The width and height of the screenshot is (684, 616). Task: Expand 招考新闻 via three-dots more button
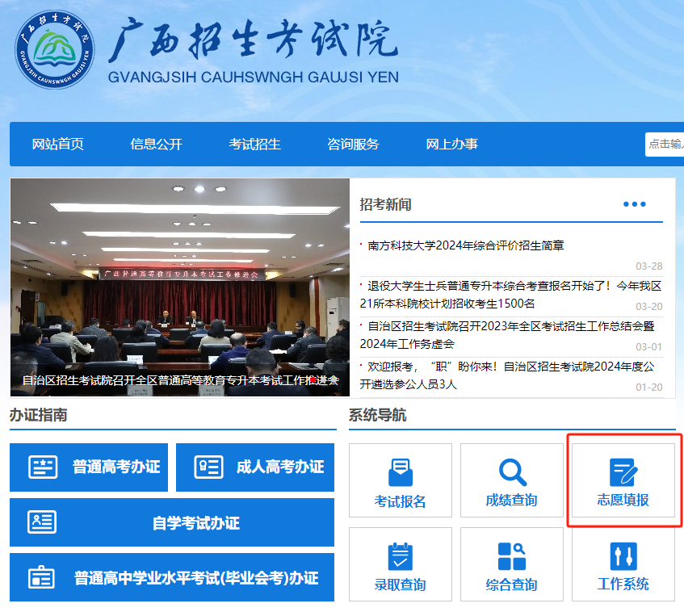[634, 204]
